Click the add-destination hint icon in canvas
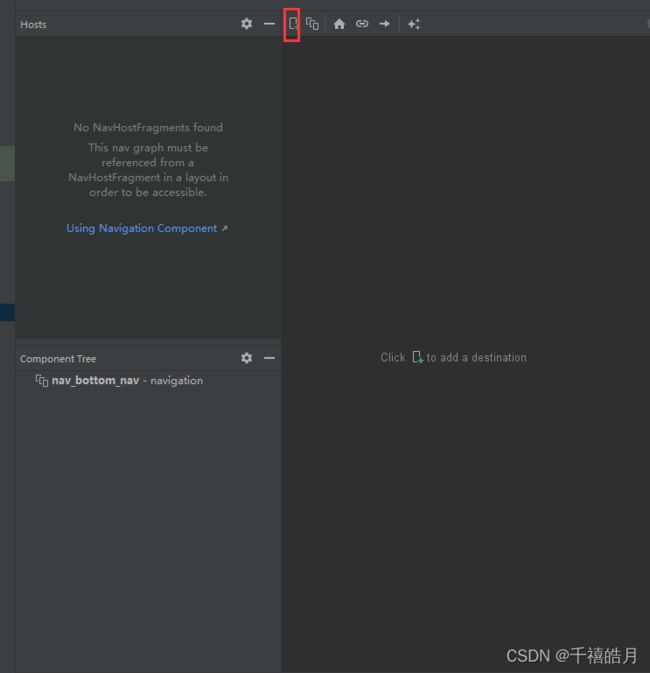This screenshot has height=673, width=650. (417, 357)
